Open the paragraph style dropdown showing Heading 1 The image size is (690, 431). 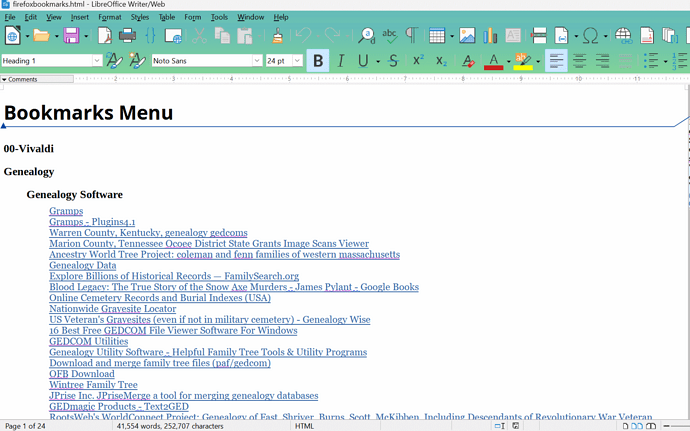click(97, 61)
